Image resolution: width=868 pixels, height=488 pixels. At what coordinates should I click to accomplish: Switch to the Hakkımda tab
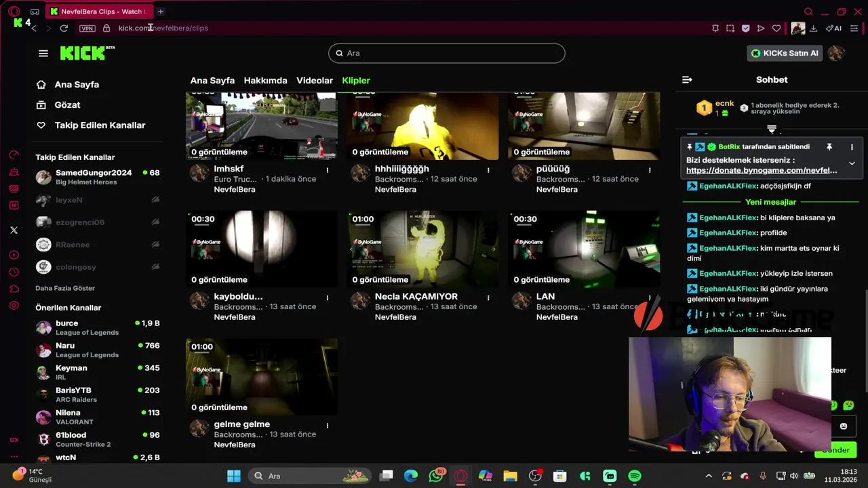coord(265,80)
